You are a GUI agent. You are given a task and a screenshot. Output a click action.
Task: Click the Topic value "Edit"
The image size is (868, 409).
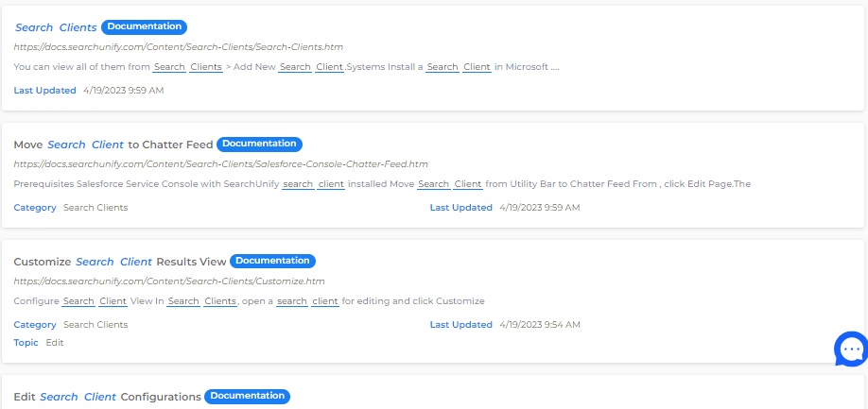(x=55, y=342)
